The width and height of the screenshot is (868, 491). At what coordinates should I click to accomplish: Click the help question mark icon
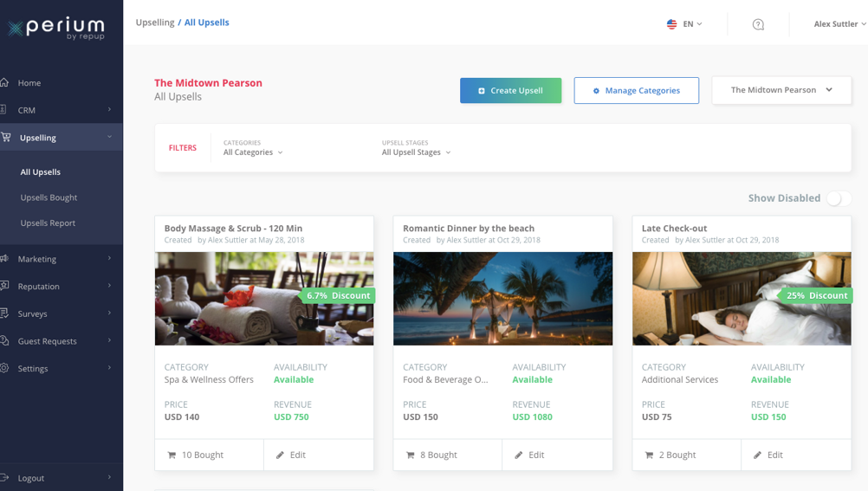758,24
